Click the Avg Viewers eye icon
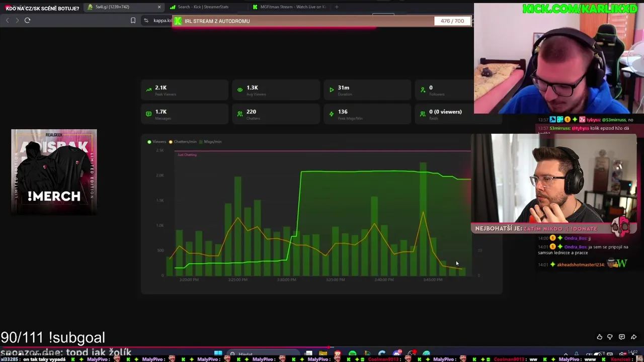The image size is (644, 362). tap(240, 90)
